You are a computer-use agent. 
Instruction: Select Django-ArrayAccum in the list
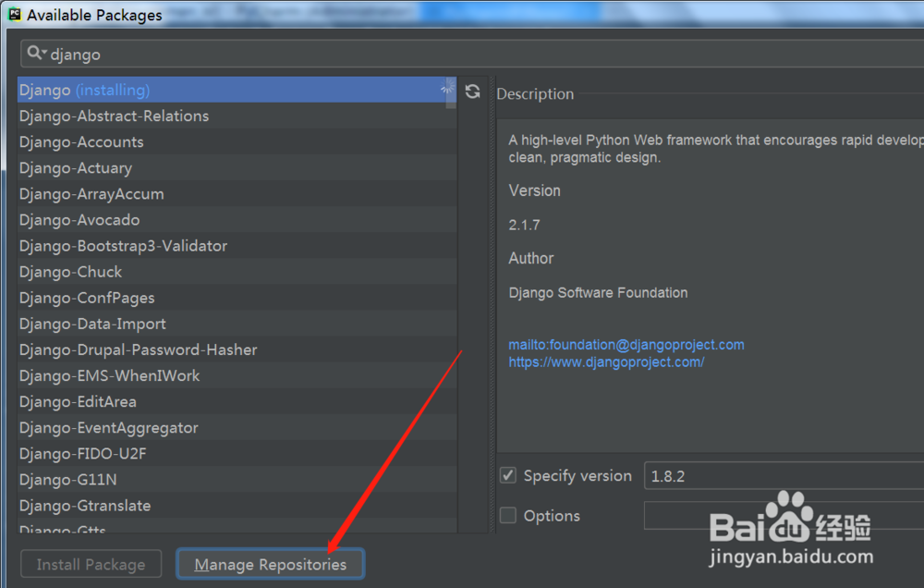pos(237,193)
